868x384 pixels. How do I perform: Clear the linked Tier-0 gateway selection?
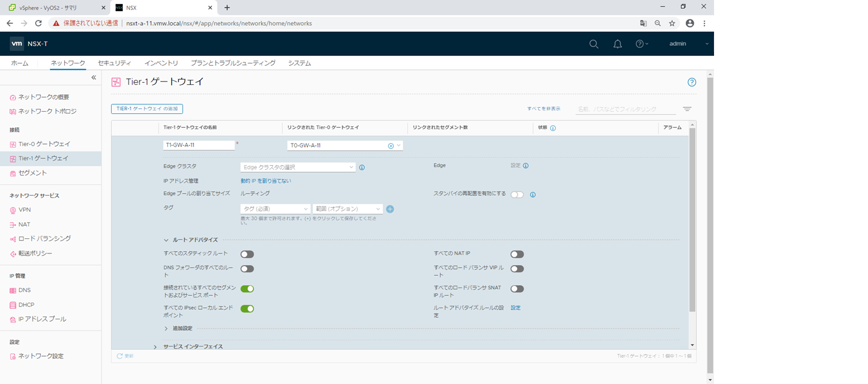coord(390,146)
